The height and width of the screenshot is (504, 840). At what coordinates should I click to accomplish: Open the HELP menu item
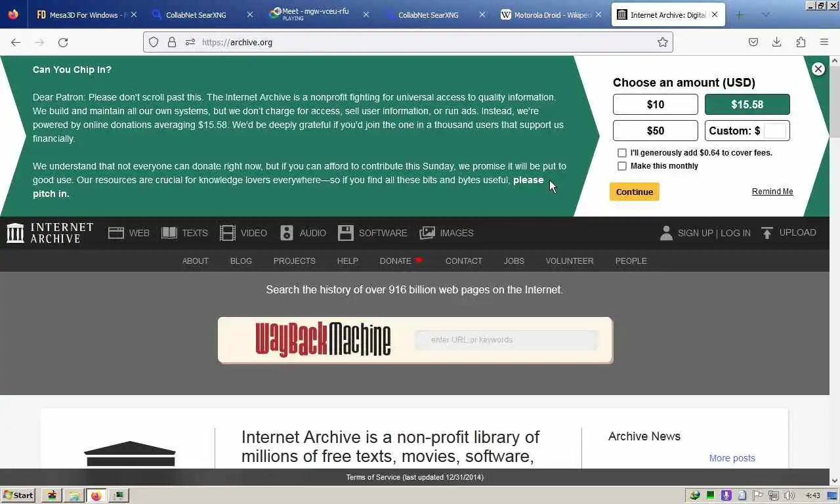(348, 261)
